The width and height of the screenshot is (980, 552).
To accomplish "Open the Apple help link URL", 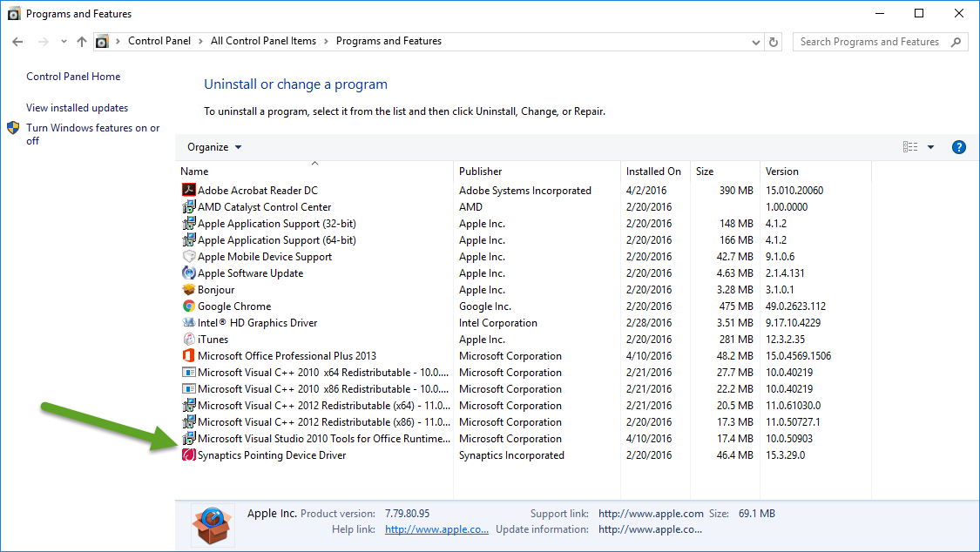I will click(x=437, y=528).
